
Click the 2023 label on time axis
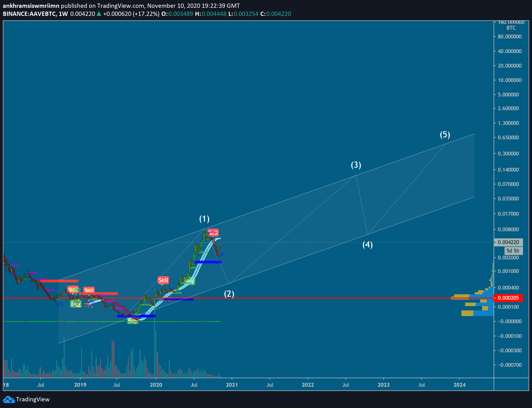coord(384,385)
